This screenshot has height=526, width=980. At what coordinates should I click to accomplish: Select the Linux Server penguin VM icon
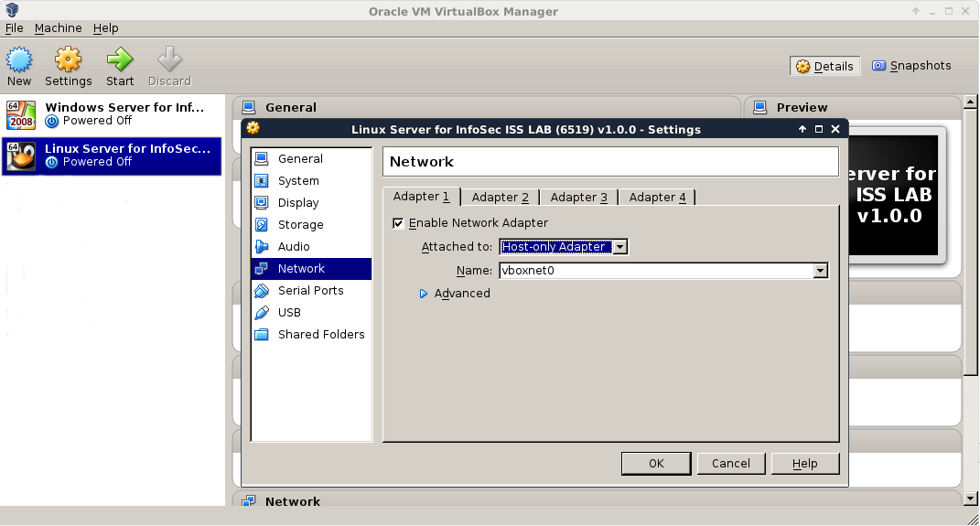point(21,156)
